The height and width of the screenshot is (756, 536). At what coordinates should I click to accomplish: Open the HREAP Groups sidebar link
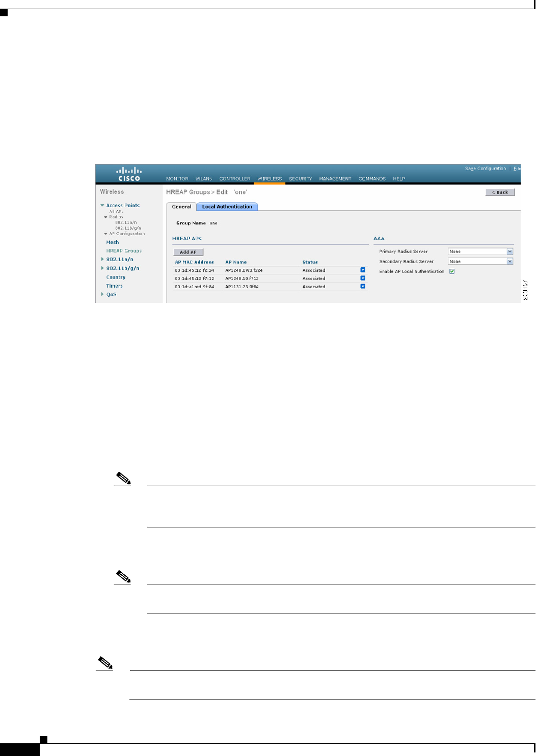click(124, 251)
